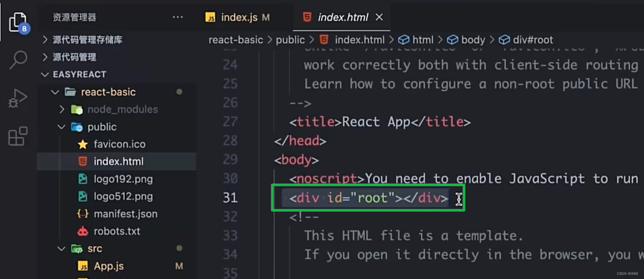Click the html symbol in breadcrumb

(423, 40)
